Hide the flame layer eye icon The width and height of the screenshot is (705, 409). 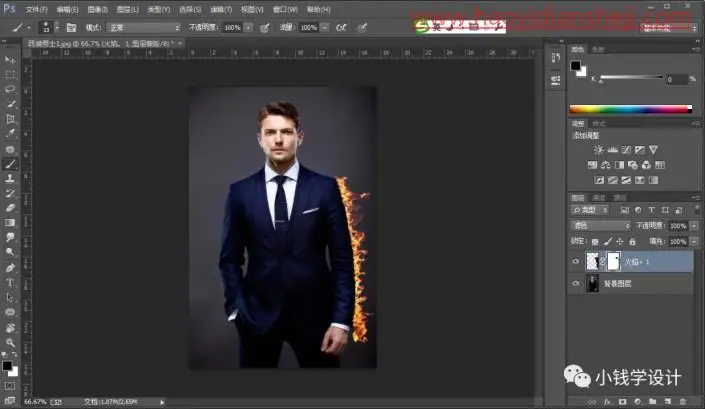point(576,262)
